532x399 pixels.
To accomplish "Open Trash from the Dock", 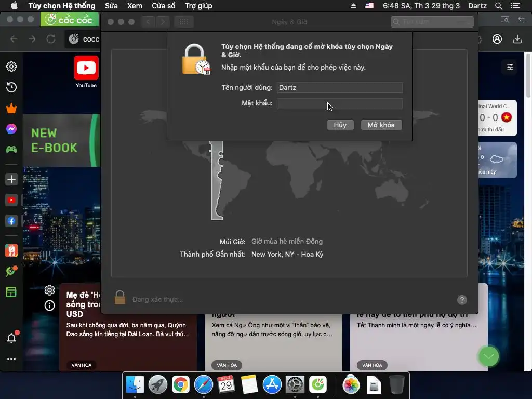I will (x=396, y=385).
